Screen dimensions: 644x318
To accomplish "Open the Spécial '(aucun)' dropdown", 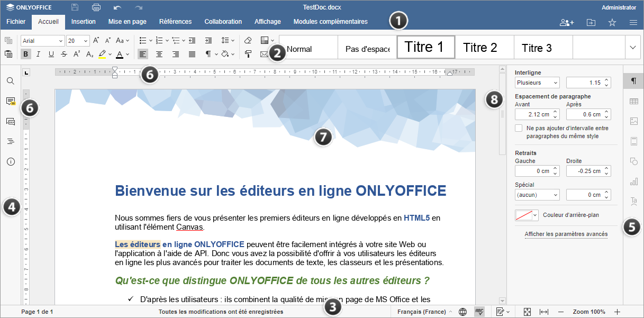I will [537, 195].
